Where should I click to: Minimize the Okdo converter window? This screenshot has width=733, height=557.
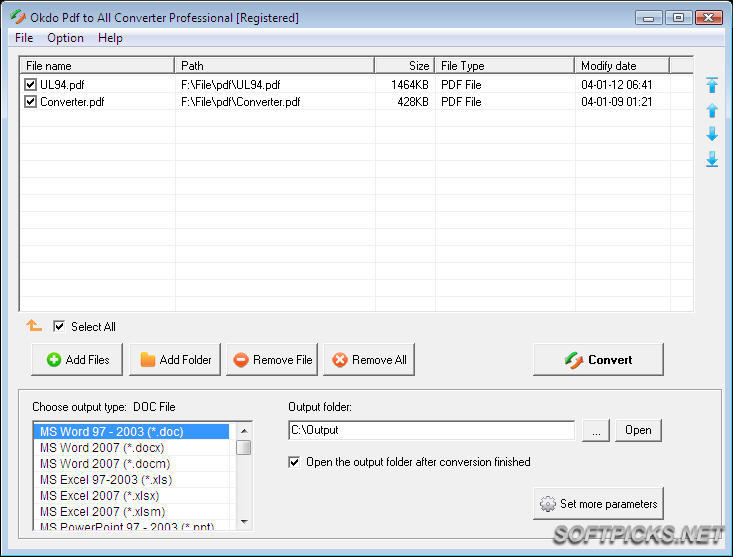(x=649, y=18)
